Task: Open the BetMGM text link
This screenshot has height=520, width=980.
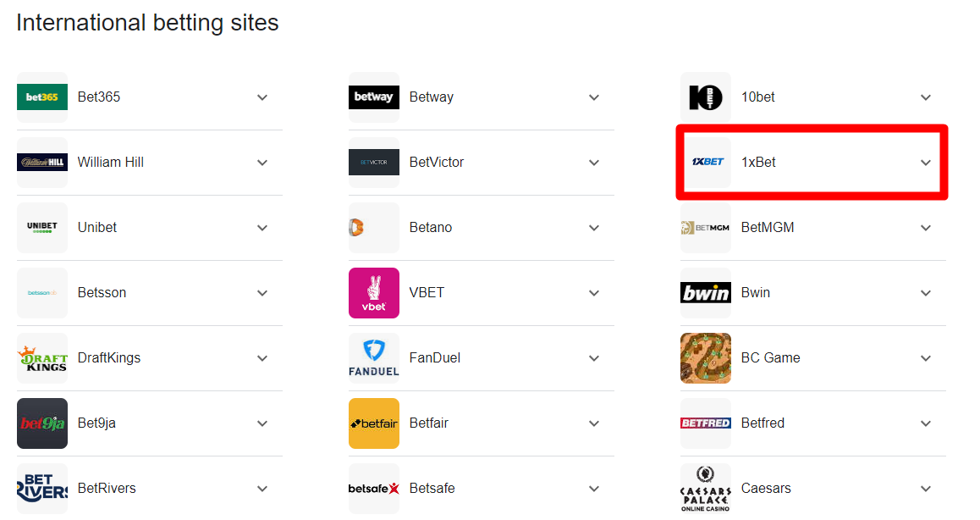Action: 768,228
